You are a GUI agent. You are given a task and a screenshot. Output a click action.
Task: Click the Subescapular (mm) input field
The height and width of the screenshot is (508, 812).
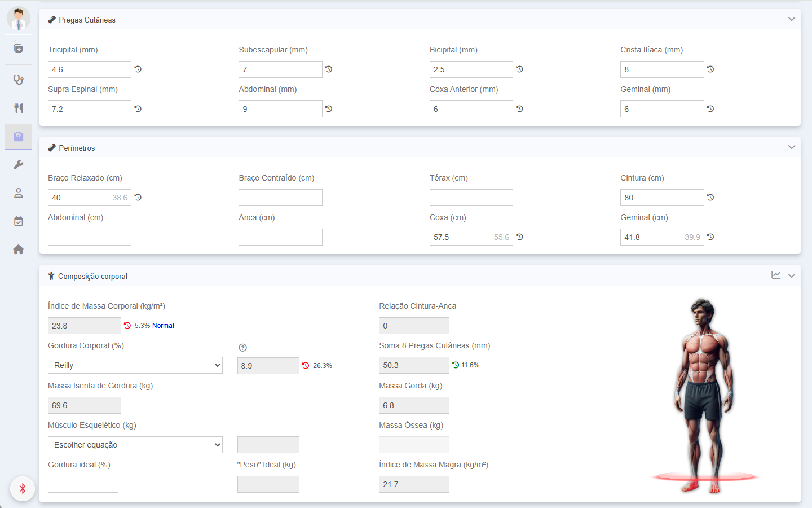(280, 69)
